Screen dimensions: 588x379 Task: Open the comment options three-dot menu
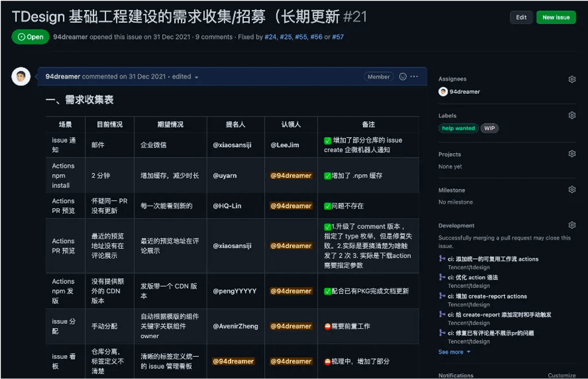(414, 77)
